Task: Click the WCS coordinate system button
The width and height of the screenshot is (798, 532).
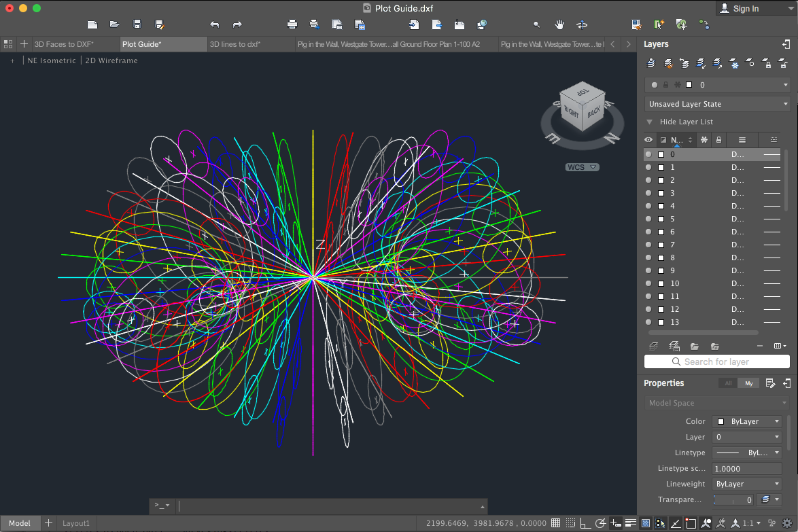Action: [581, 167]
